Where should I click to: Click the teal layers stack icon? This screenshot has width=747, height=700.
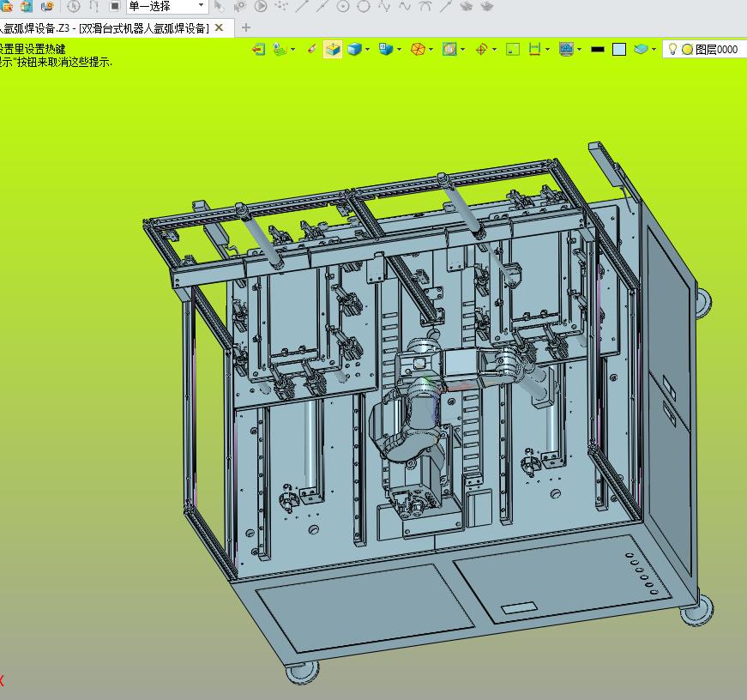(x=642, y=49)
